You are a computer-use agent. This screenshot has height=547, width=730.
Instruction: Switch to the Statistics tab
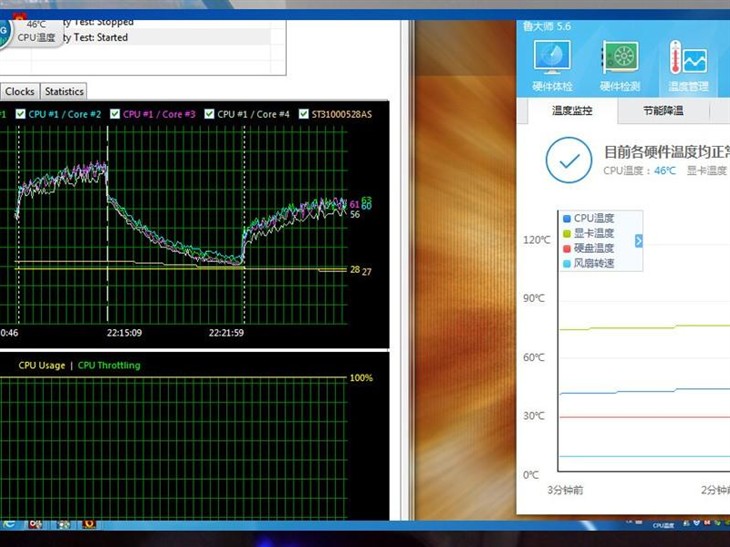point(64,91)
